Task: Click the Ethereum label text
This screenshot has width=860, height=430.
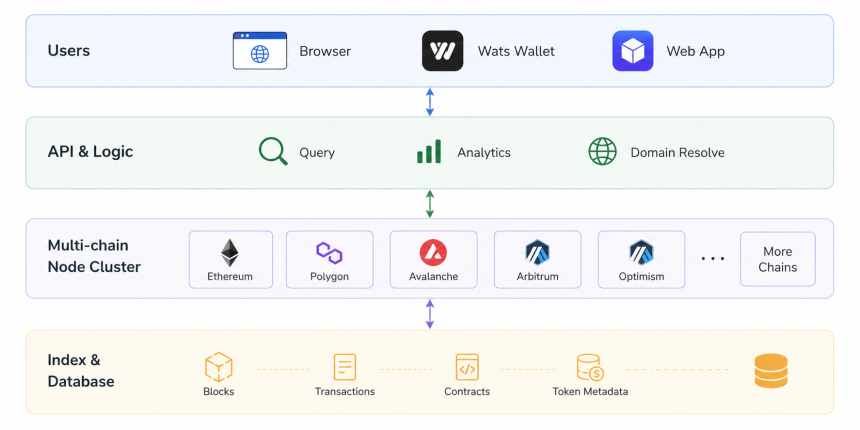Action: click(x=230, y=276)
